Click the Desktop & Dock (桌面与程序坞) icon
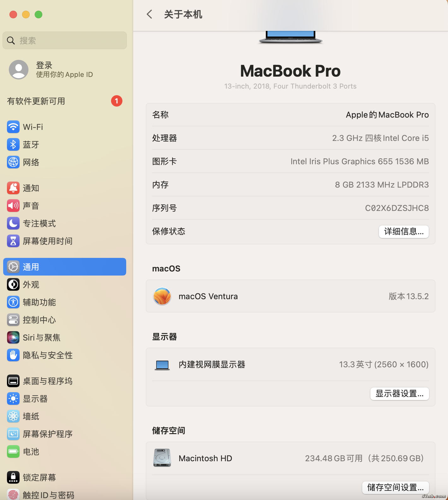448x500 pixels. (x=13, y=381)
